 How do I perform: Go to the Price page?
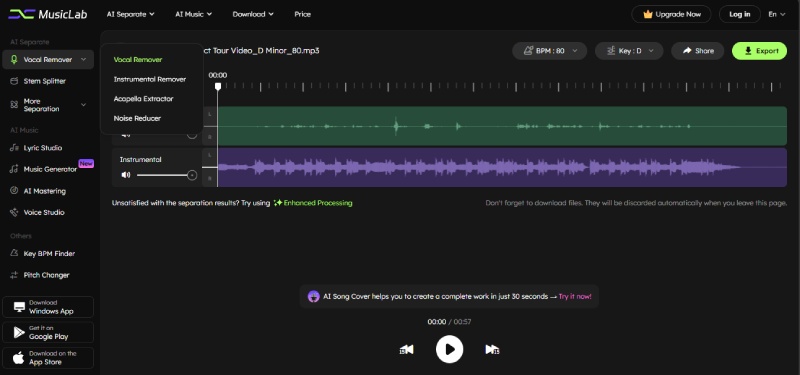click(x=303, y=14)
